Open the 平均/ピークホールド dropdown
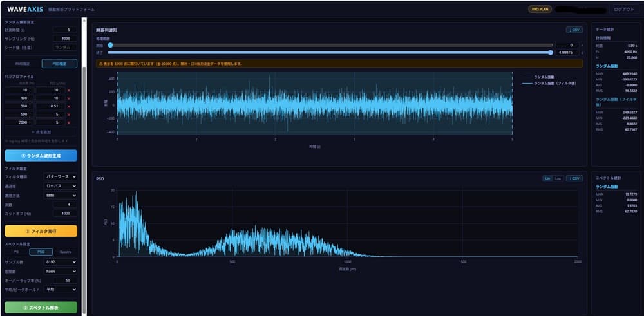The width and height of the screenshot is (644, 316). point(61,290)
